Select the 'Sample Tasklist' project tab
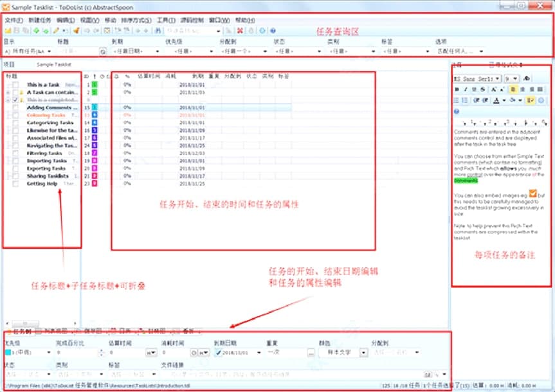This screenshot has width=555, height=392. [x=54, y=64]
